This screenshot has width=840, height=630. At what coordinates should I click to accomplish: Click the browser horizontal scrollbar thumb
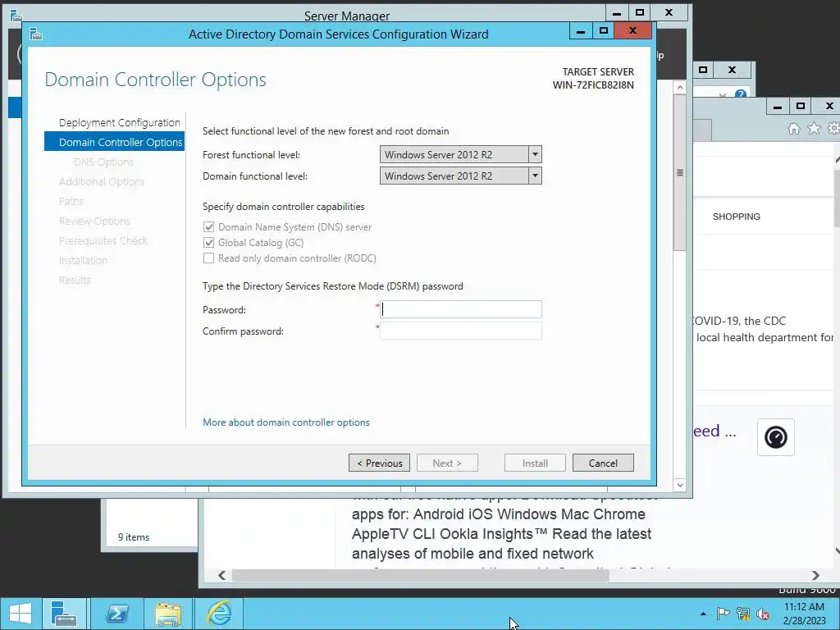[421, 575]
